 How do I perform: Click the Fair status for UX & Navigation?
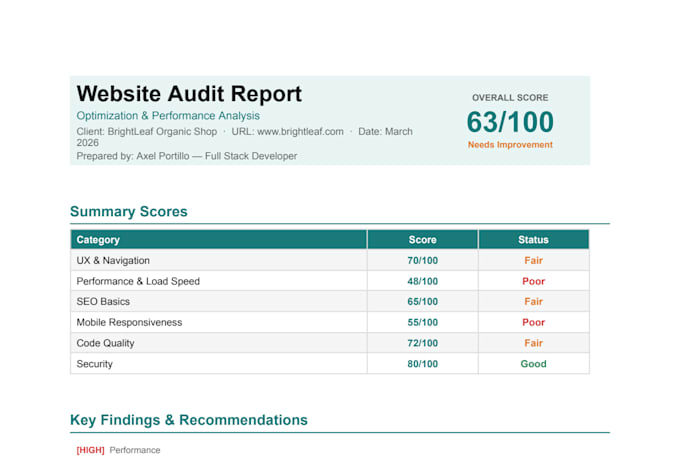click(x=533, y=260)
